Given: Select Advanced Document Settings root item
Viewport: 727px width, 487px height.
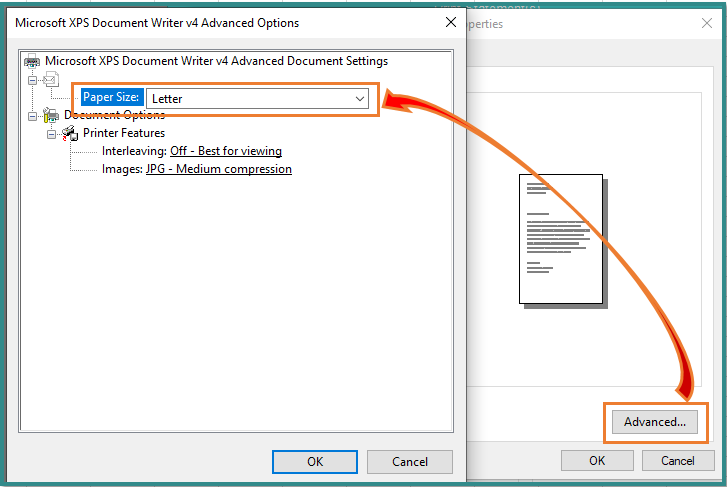Looking at the screenshot, I should pos(216,61).
